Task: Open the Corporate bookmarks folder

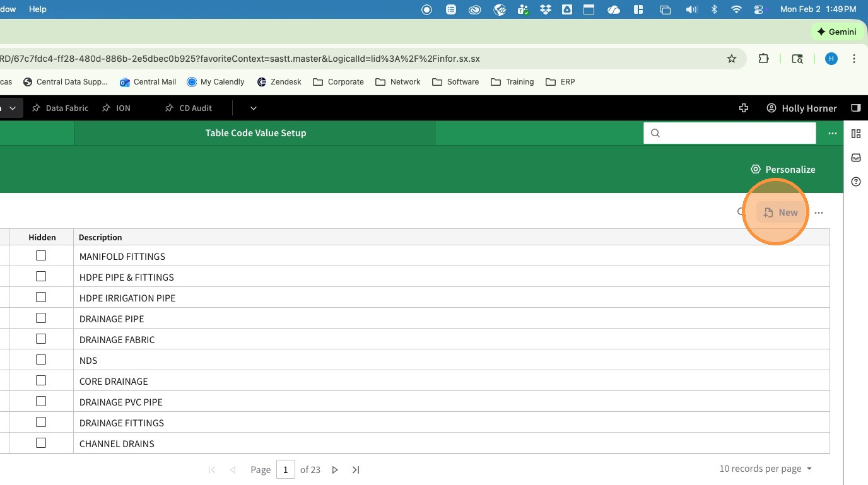Action: click(339, 82)
